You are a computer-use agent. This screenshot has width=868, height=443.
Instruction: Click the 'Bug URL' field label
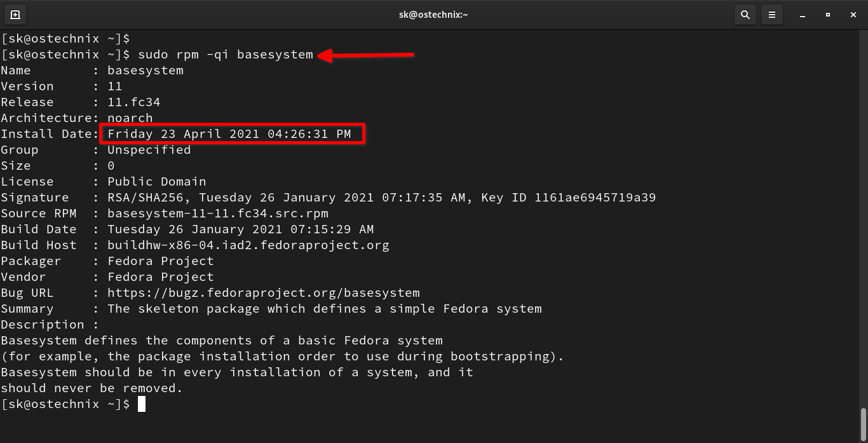pos(27,293)
